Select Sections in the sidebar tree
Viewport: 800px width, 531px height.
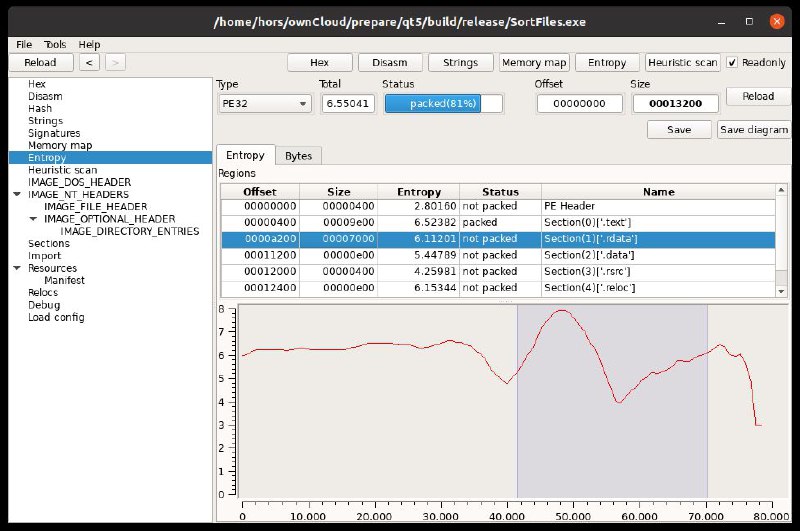[x=49, y=243]
